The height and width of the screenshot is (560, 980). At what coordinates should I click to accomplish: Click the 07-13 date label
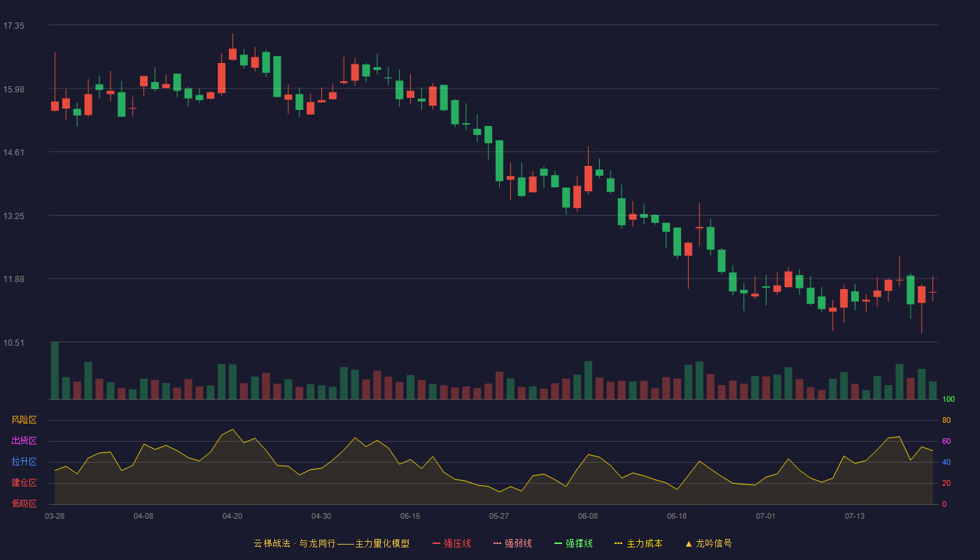click(x=855, y=516)
